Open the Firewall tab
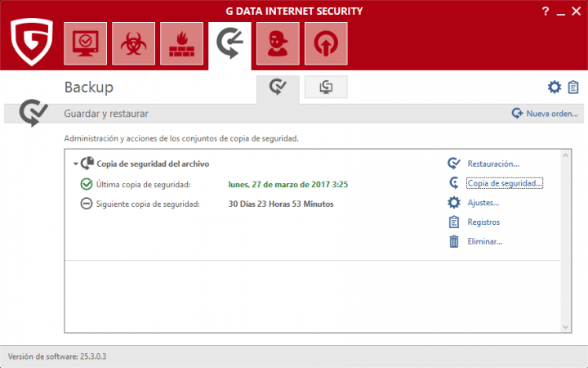 click(x=181, y=43)
